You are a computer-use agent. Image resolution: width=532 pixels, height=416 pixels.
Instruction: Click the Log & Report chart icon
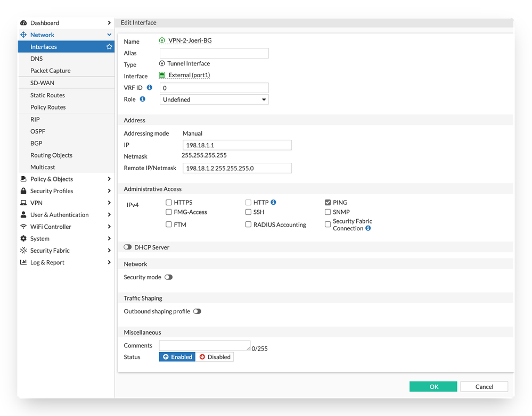pyautogui.click(x=23, y=262)
